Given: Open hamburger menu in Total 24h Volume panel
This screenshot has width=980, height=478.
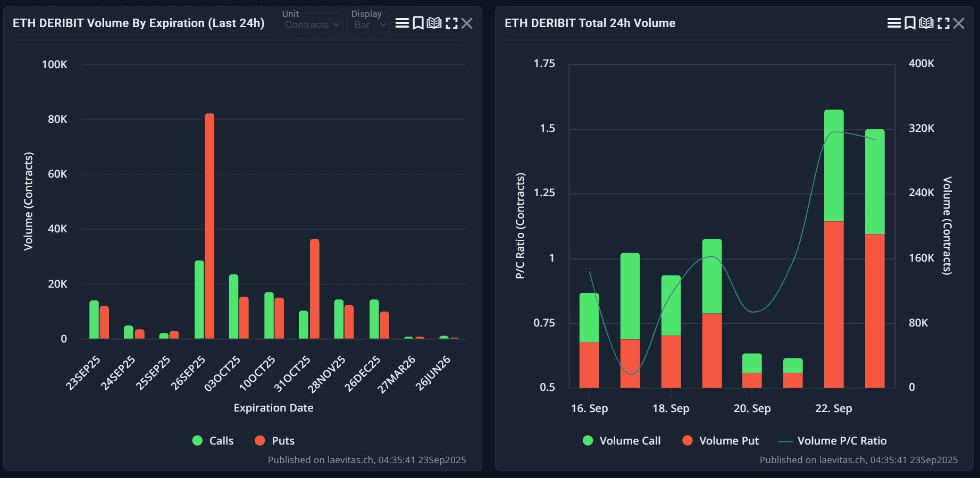Looking at the screenshot, I should coord(894,23).
